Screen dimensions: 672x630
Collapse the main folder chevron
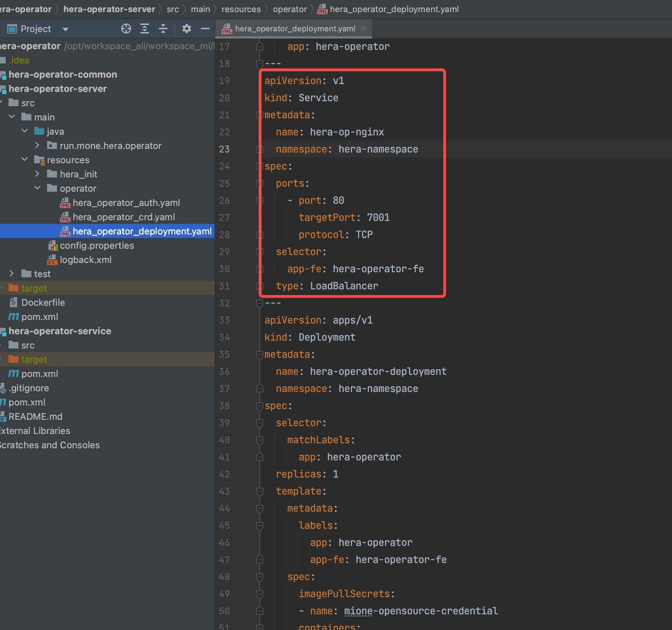click(x=12, y=117)
